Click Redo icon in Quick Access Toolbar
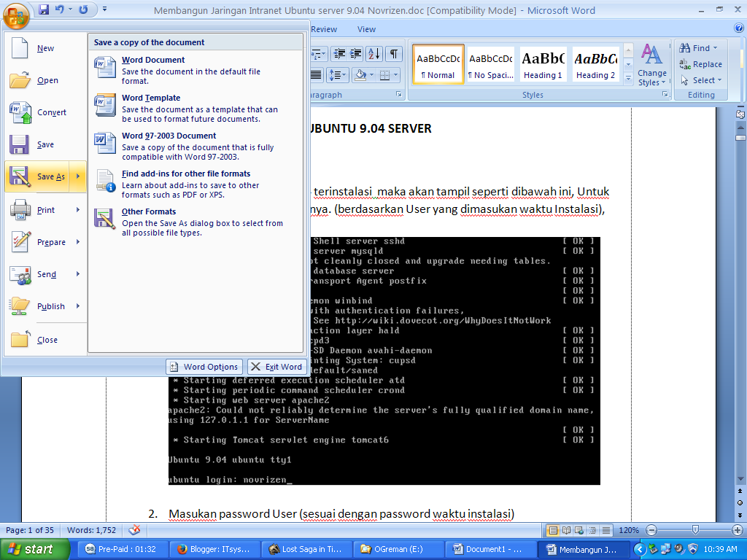Viewport: 747px width, 560px height. (x=83, y=9)
